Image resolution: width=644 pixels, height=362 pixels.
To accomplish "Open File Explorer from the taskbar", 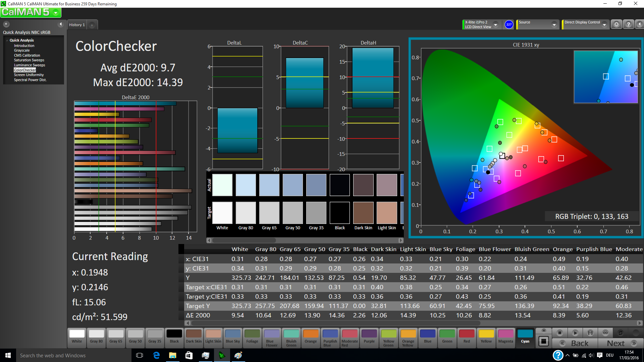I will click(172, 355).
